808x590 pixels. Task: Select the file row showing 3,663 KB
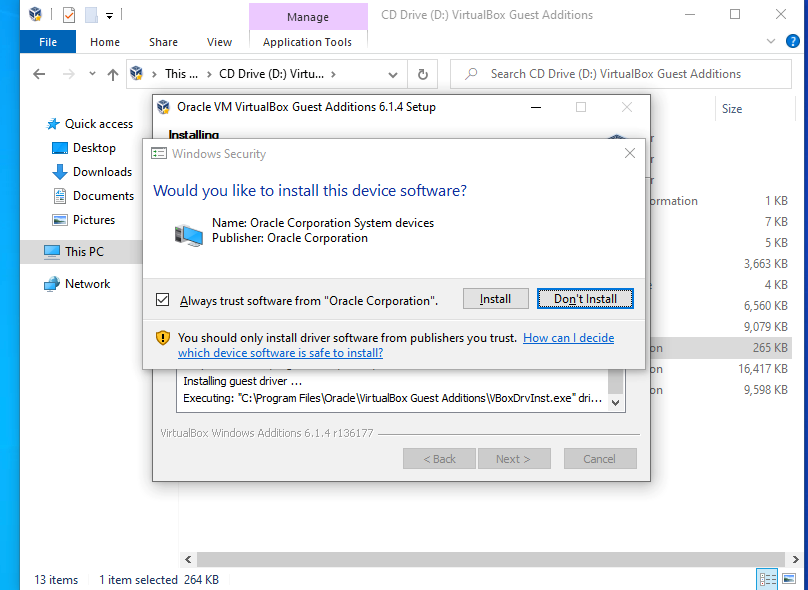(x=723, y=264)
